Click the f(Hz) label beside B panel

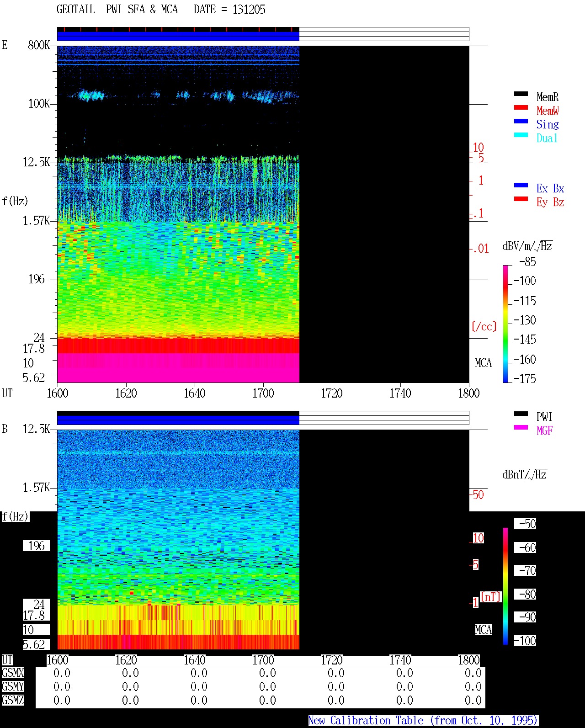click(15, 516)
